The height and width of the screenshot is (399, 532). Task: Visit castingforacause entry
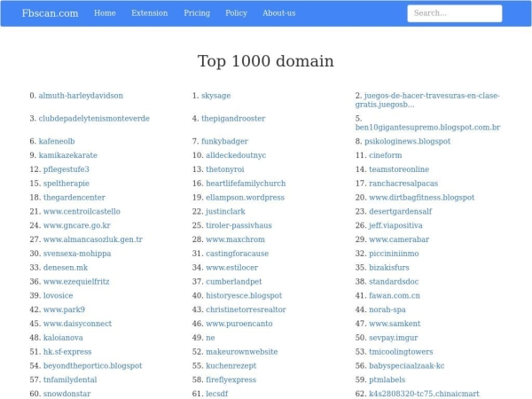click(x=237, y=254)
